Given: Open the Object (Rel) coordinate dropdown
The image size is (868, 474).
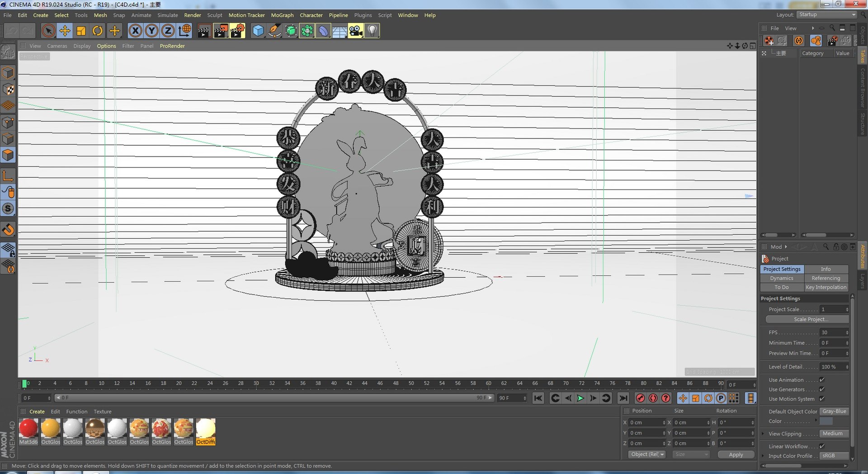Looking at the screenshot, I should (647, 455).
